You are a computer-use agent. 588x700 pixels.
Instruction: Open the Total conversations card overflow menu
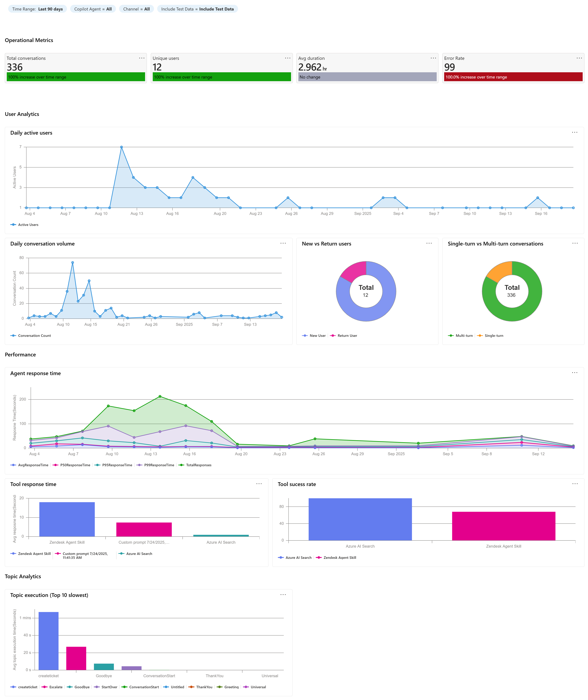tap(142, 58)
